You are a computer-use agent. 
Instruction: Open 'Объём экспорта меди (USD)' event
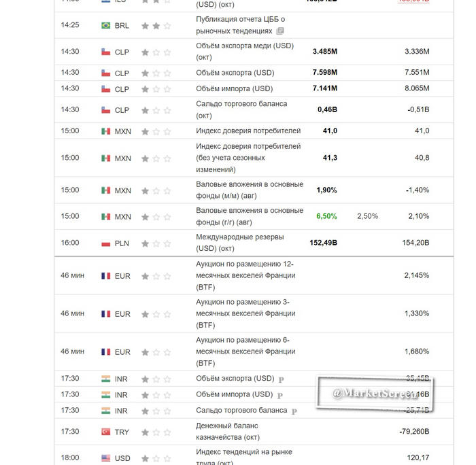coord(245,46)
